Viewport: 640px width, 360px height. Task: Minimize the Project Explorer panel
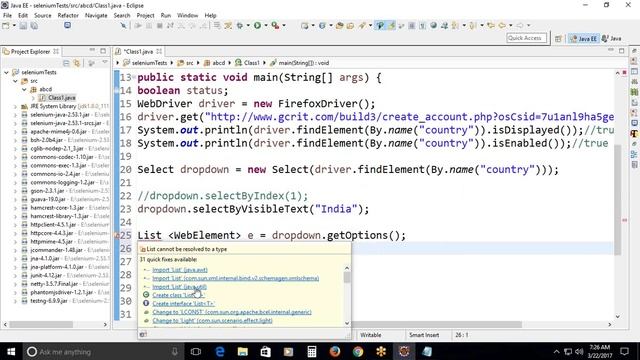point(92,51)
